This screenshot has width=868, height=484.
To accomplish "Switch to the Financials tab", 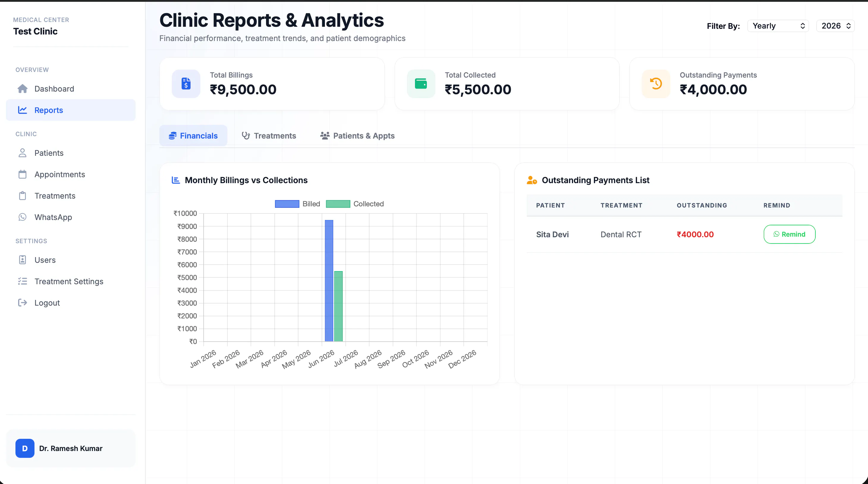I will click(x=194, y=136).
